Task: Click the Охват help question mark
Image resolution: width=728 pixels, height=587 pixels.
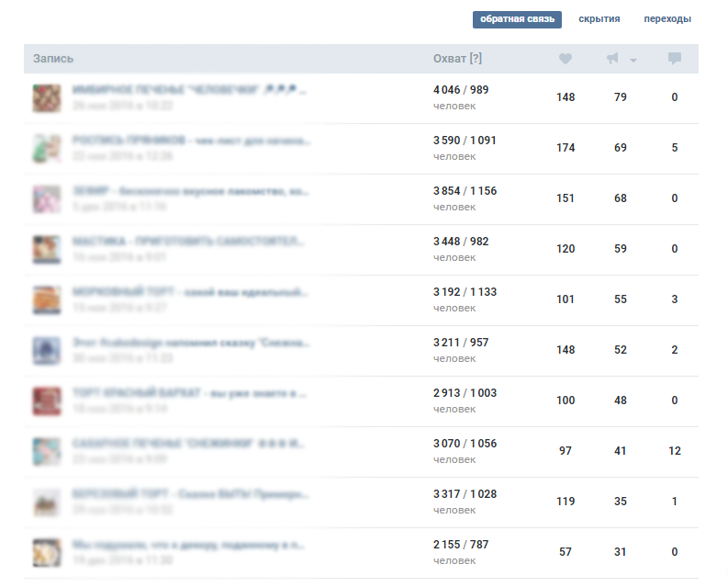Action: 476,59
